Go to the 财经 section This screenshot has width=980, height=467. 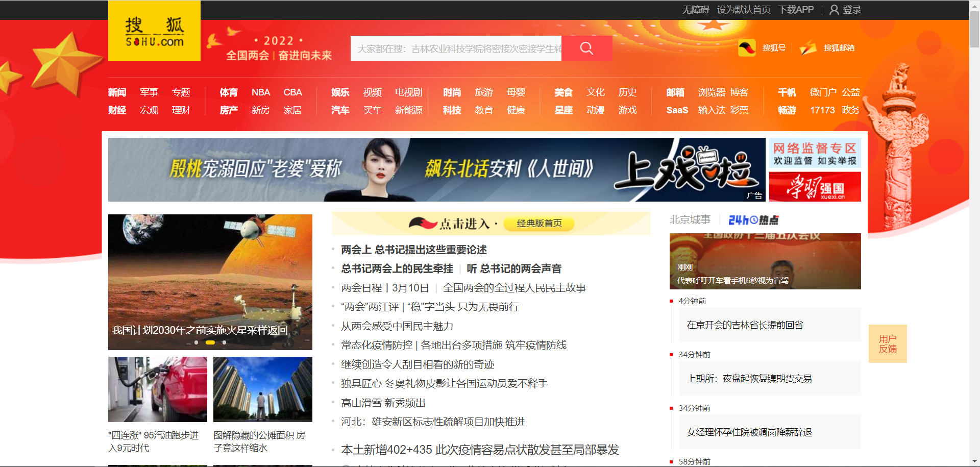tap(117, 110)
